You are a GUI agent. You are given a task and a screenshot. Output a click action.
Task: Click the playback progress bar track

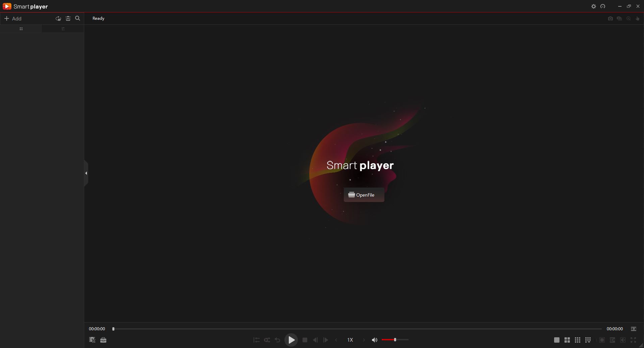[x=357, y=329]
